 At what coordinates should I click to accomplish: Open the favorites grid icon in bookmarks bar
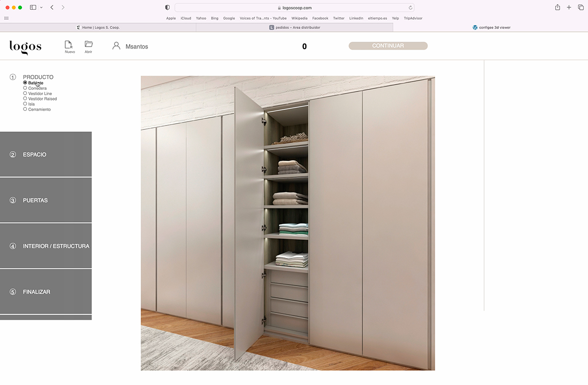(6, 18)
